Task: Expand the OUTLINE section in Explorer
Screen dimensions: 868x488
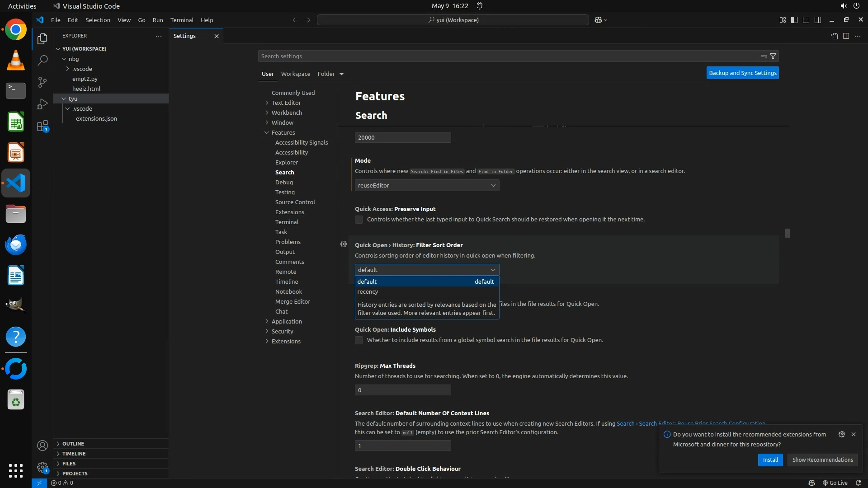Action: coord(73,444)
